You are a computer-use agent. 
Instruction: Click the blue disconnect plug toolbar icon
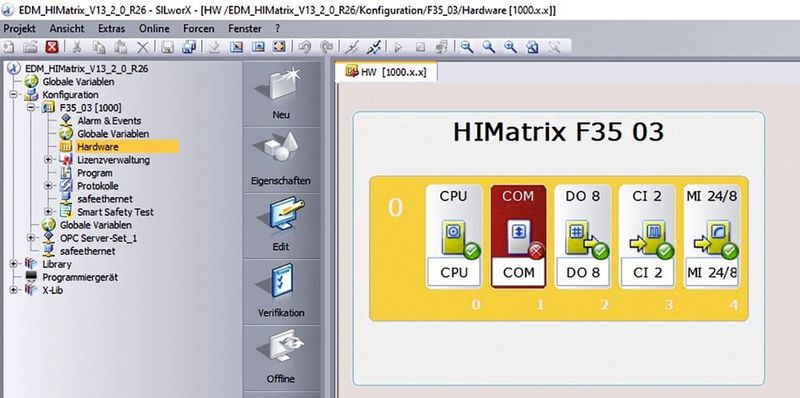374,47
